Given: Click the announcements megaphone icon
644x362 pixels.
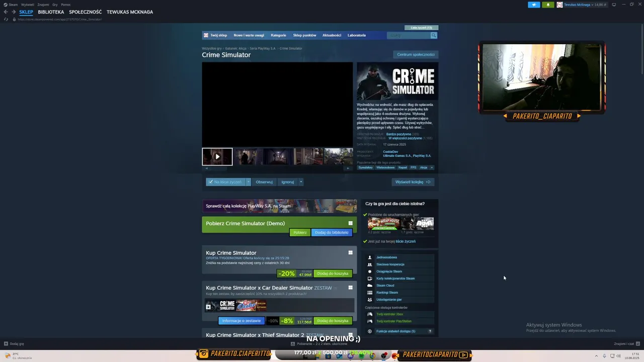Looking at the screenshot, I should [534, 5].
